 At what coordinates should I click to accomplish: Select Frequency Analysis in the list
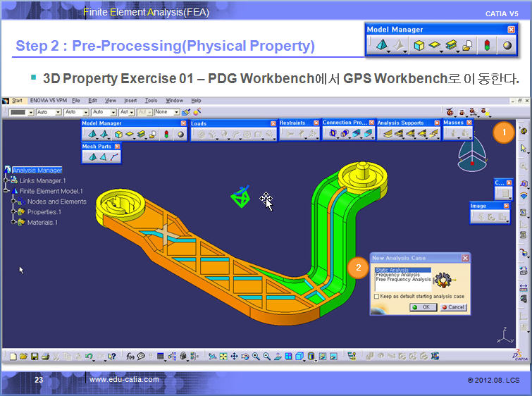[x=398, y=275]
